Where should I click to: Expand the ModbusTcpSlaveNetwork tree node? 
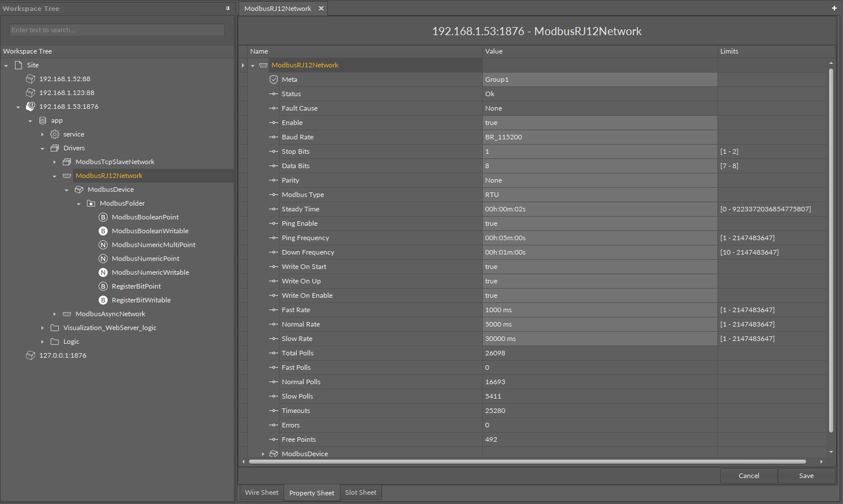pyautogui.click(x=55, y=162)
